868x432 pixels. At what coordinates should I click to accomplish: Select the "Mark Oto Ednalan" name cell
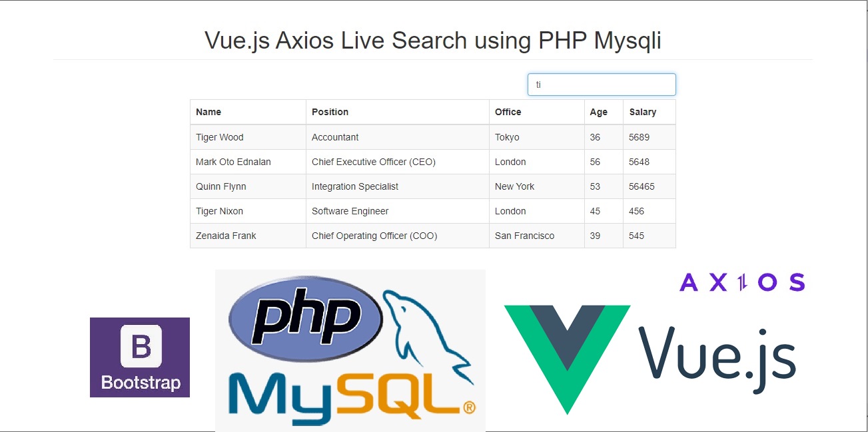point(248,162)
